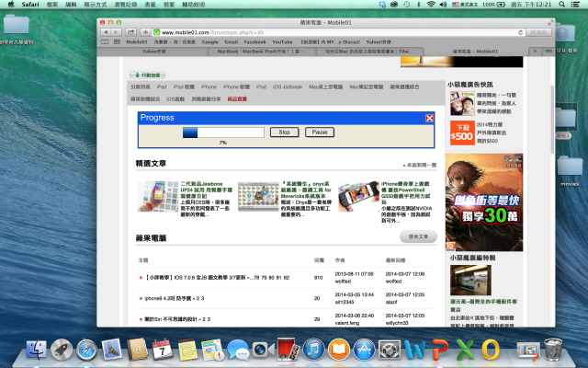Image resolution: width=588 pixels, height=368 pixels.
Task: Close the Progress dialog with red X
Action: point(429,119)
